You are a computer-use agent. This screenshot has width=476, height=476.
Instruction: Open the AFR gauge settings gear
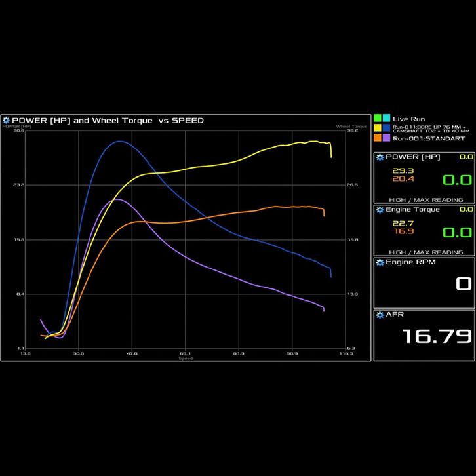[x=380, y=315]
